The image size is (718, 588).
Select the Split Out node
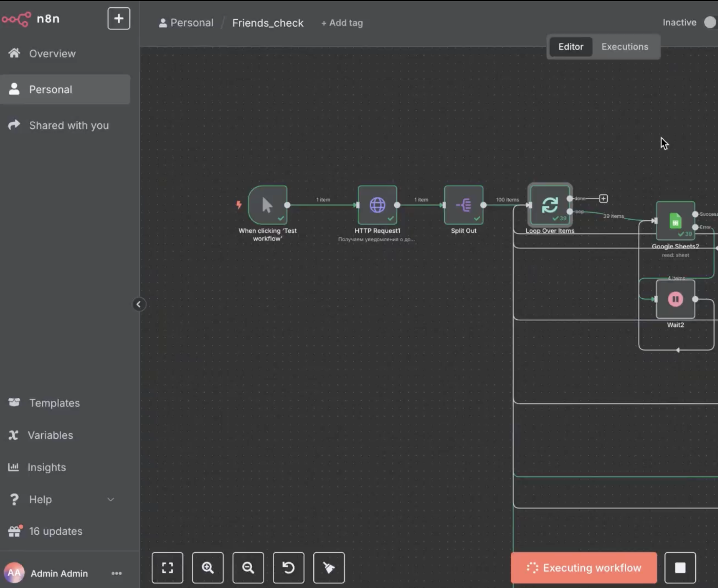pos(464,205)
